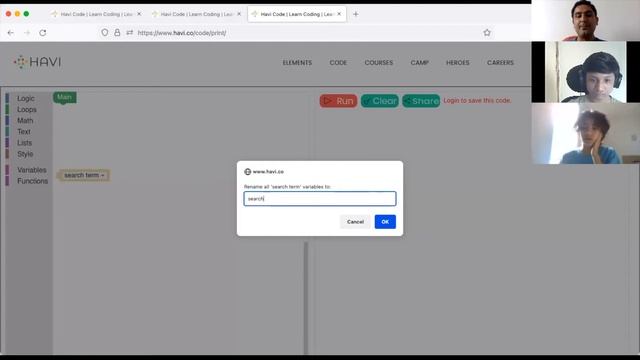Go to HEROES in the site navigation

(x=458, y=62)
